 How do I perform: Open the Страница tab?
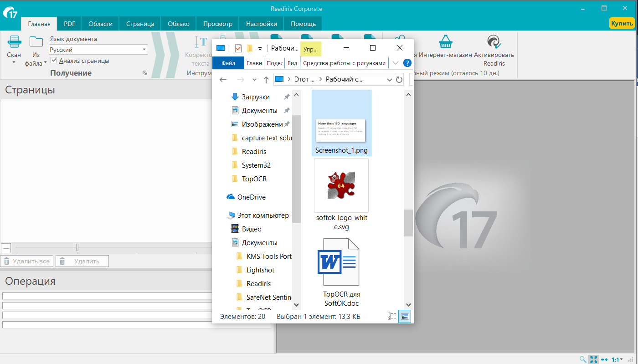coord(140,24)
